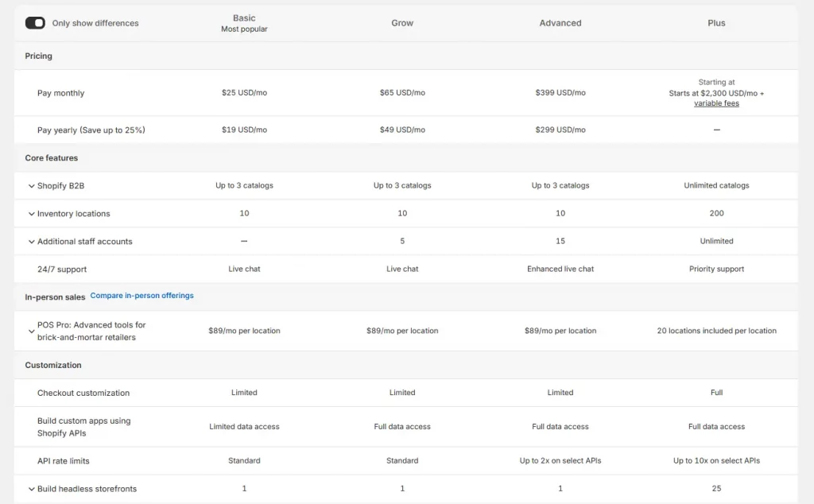Click the $399 USD/mo Advanced price
Viewport: 814px width, 504px height.
(x=560, y=92)
